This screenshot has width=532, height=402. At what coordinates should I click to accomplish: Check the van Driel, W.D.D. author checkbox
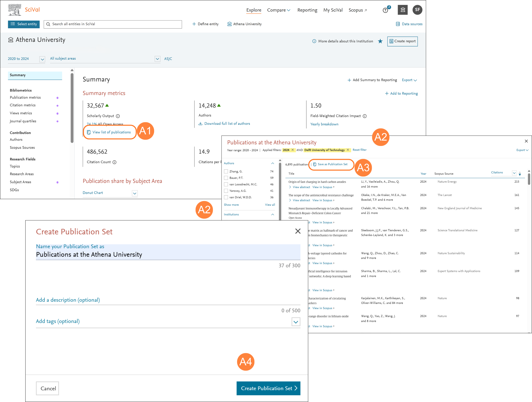coord(226,197)
